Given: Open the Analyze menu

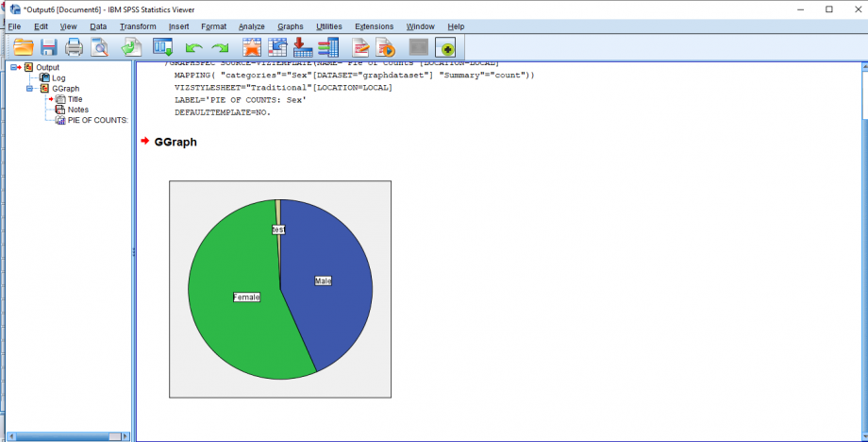Looking at the screenshot, I should coord(251,26).
